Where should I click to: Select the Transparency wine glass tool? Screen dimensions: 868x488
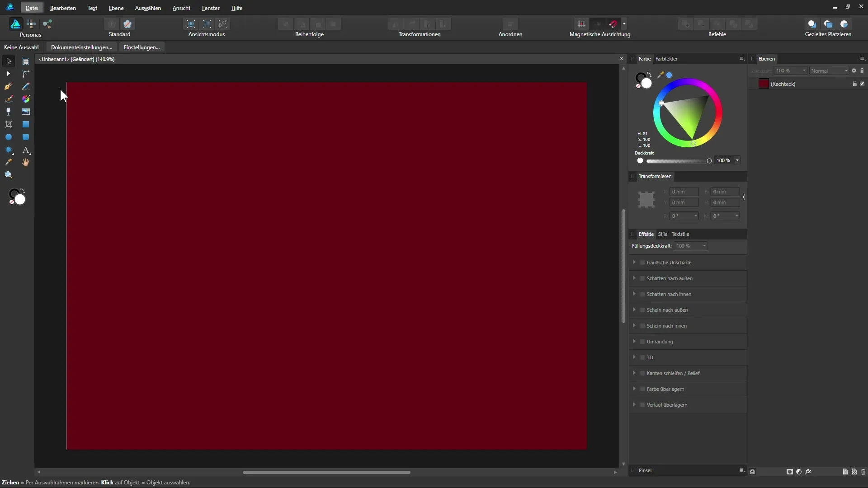(x=8, y=112)
